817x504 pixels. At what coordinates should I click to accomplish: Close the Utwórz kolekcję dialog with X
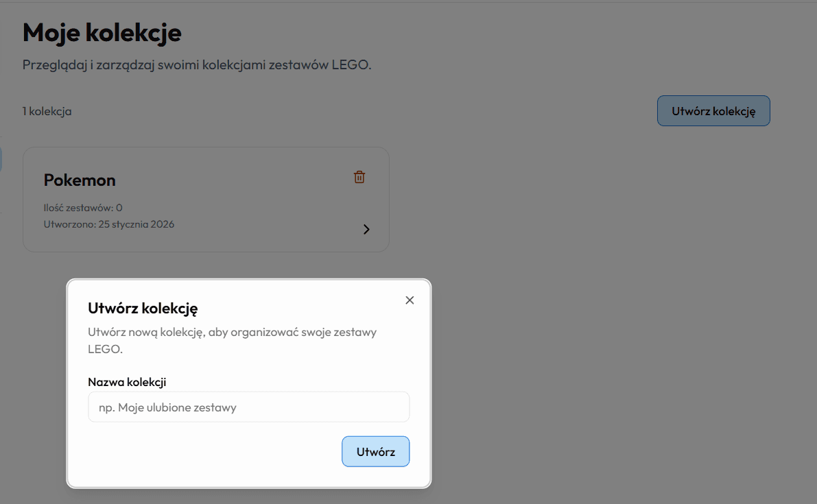410,300
